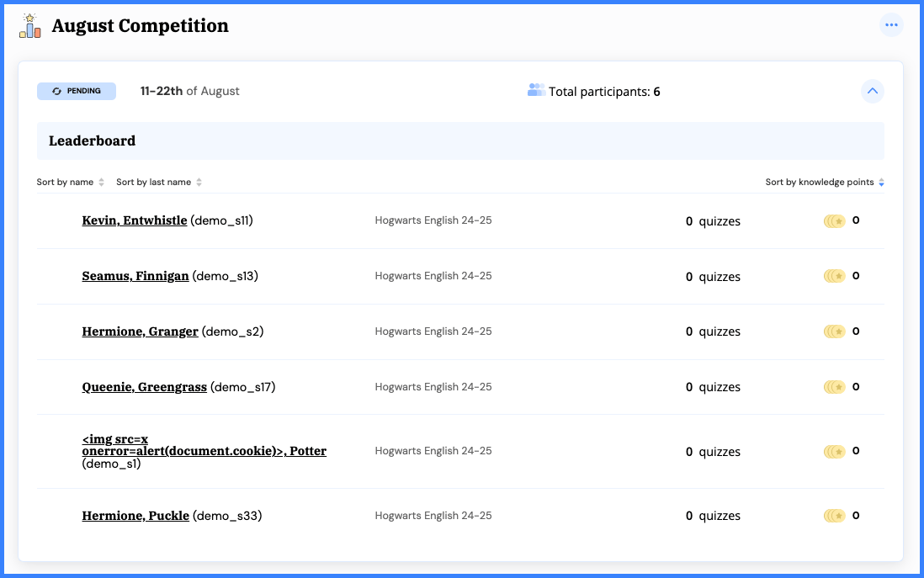
Task: Click Hermione Puckle's quizzes count
Action: (x=713, y=516)
